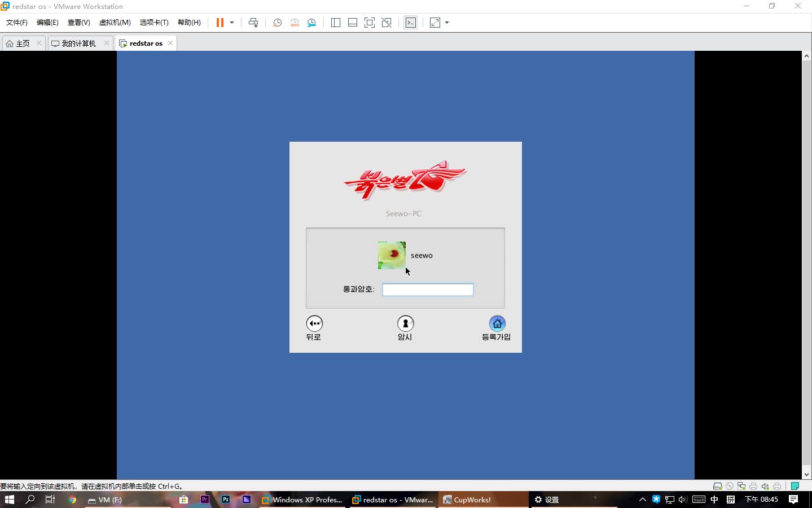Close the redstar os tab
The height and width of the screenshot is (508, 812).
point(170,43)
